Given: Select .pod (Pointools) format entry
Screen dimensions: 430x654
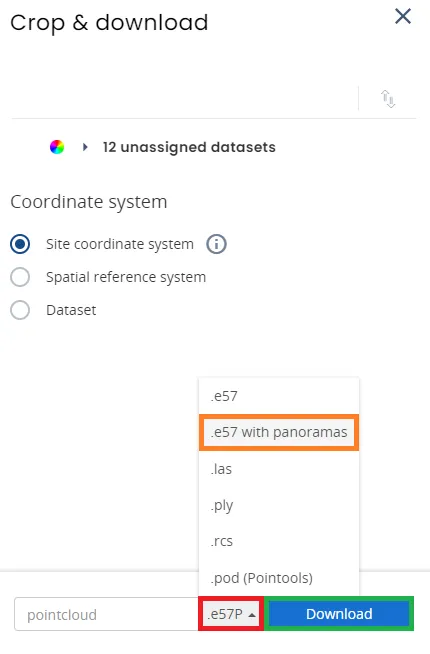Looking at the screenshot, I should point(279,578).
